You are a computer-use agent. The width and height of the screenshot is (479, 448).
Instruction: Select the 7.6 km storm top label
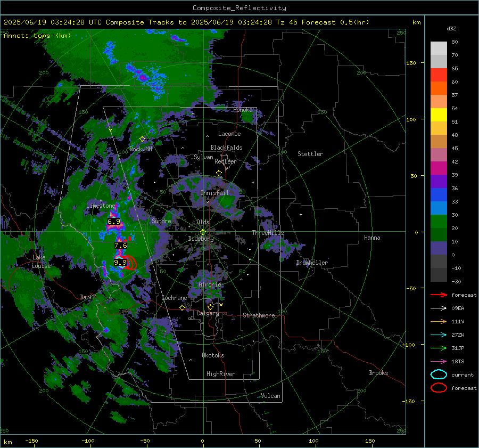(x=121, y=246)
